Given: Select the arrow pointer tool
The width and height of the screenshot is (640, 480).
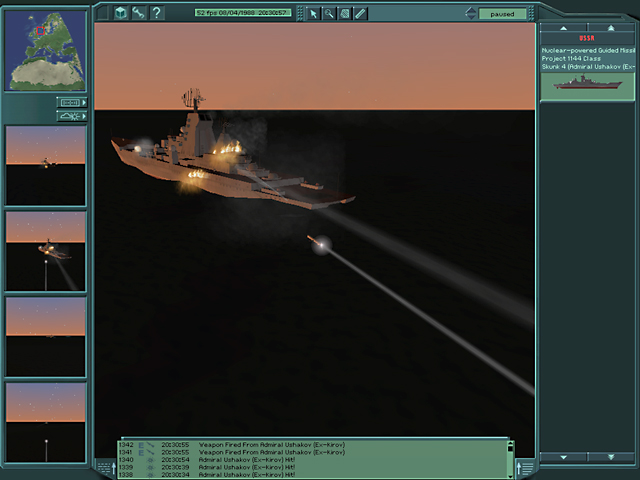Looking at the screenshot, I should [313, 14].
